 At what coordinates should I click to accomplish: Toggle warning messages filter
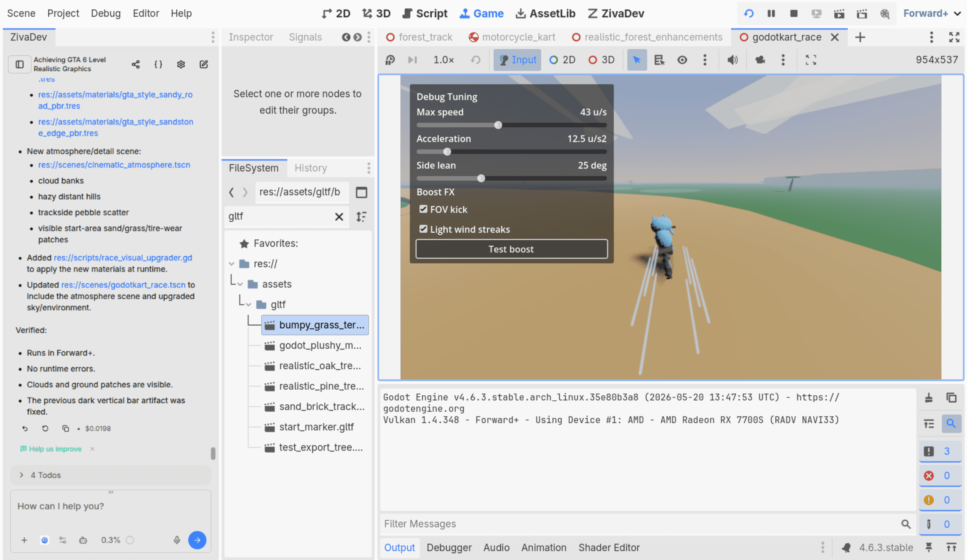(x=940, y=500)
